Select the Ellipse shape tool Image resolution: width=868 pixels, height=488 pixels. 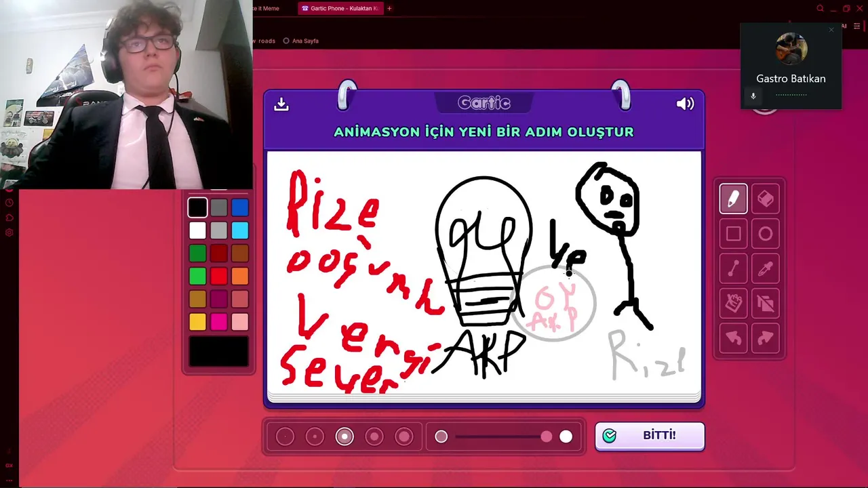click(x=766, y=234)
